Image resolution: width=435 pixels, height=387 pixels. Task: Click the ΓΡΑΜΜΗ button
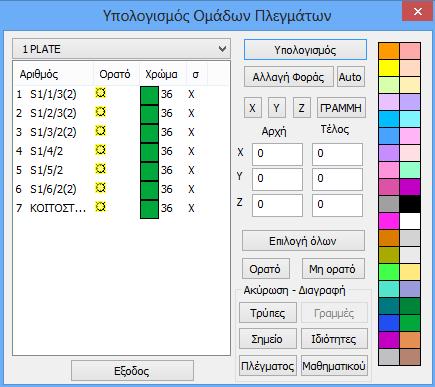click(341, 108)
